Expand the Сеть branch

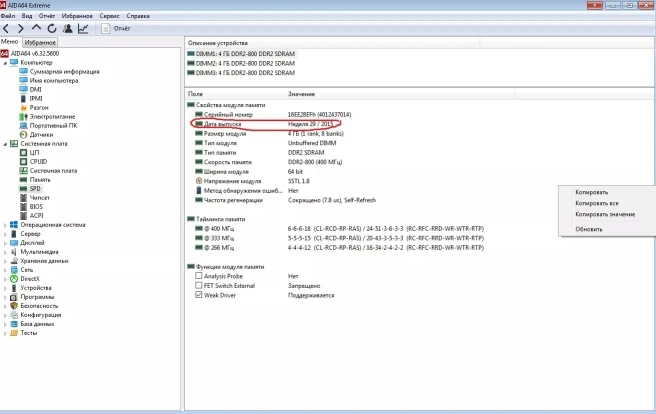[5, 270]
